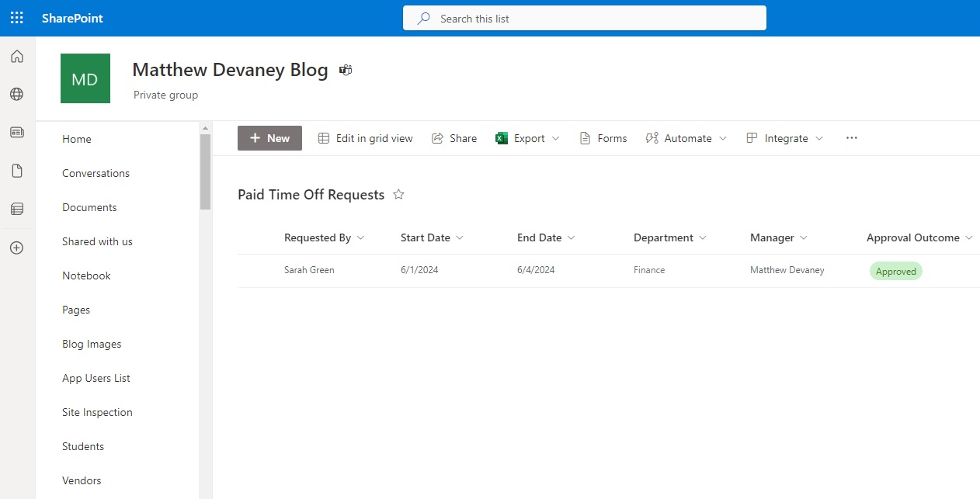Click Matthew Devaney manager cell

click(x=787, y=270)
